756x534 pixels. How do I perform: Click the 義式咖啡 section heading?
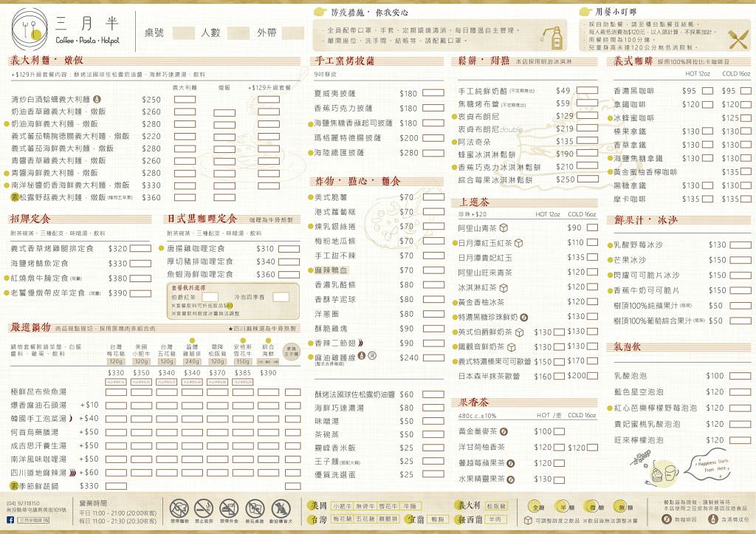633,61
